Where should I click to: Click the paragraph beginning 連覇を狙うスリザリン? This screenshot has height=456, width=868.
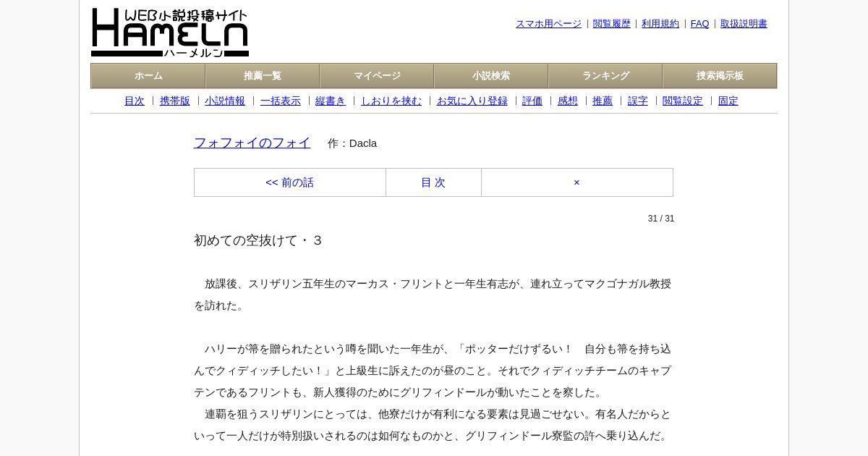click(433, 425)
